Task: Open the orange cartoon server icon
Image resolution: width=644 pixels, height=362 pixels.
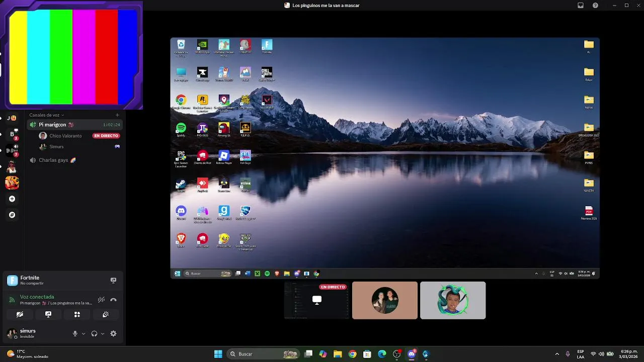Action: tap(12, 183)
